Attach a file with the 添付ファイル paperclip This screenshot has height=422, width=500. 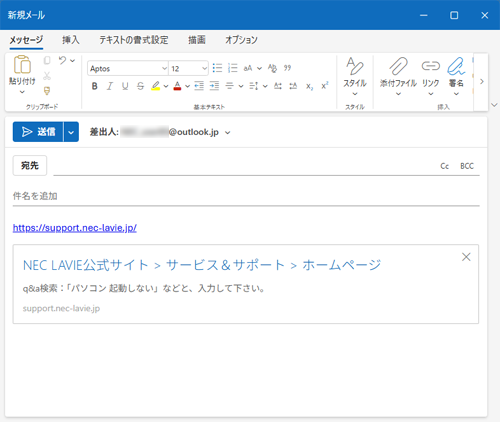[398, 77]
